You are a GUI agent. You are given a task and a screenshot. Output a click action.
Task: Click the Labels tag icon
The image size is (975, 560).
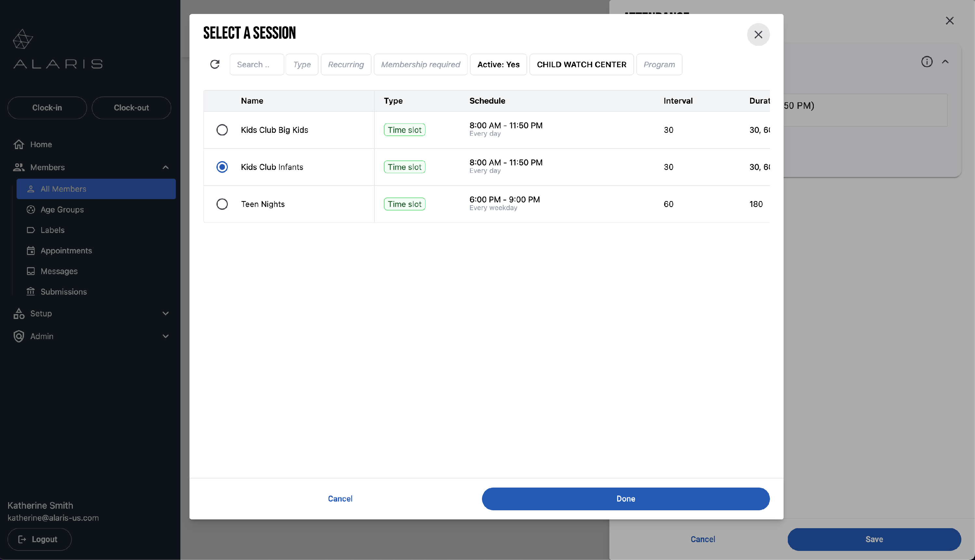[x=31, y=230]
